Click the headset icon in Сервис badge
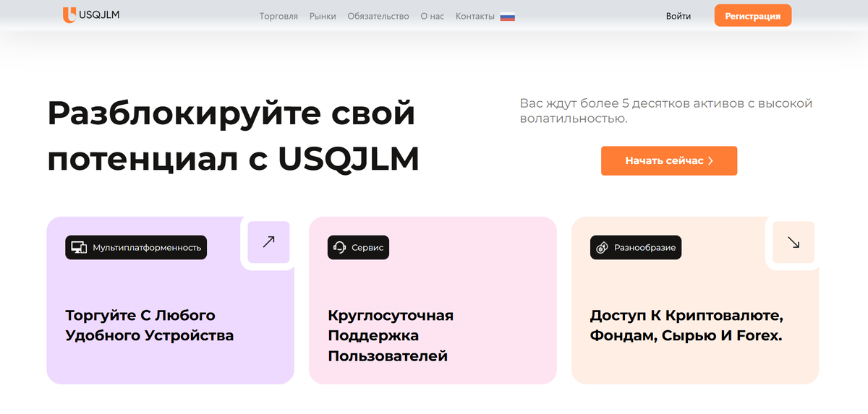The image size is (868, 414). point(340,248)
